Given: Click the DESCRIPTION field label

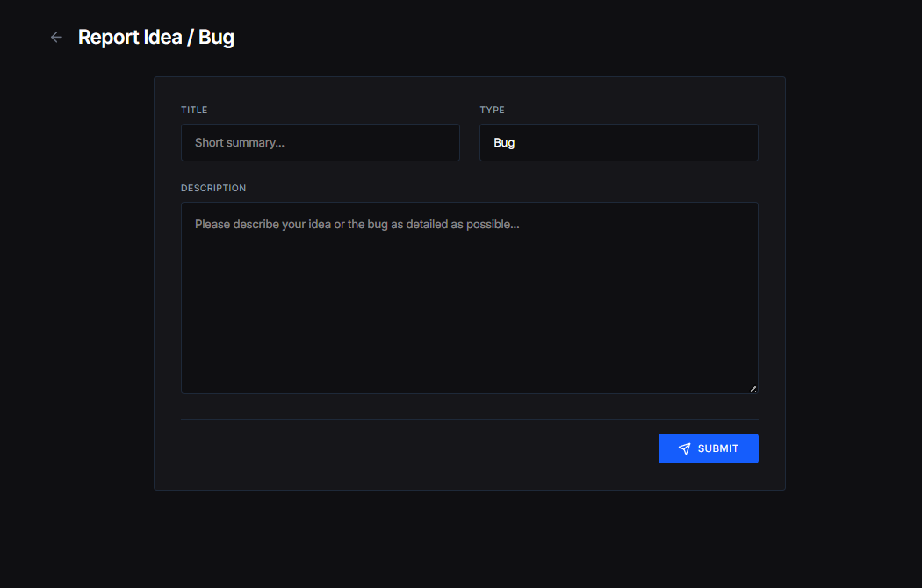Looking at the screenshot, I should coord(213,188).
